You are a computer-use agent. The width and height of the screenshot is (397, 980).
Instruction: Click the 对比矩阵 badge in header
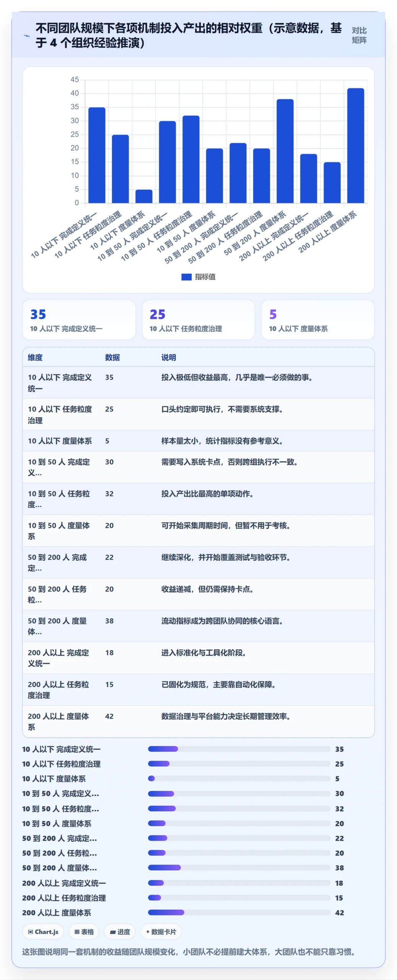coord(359,35)
